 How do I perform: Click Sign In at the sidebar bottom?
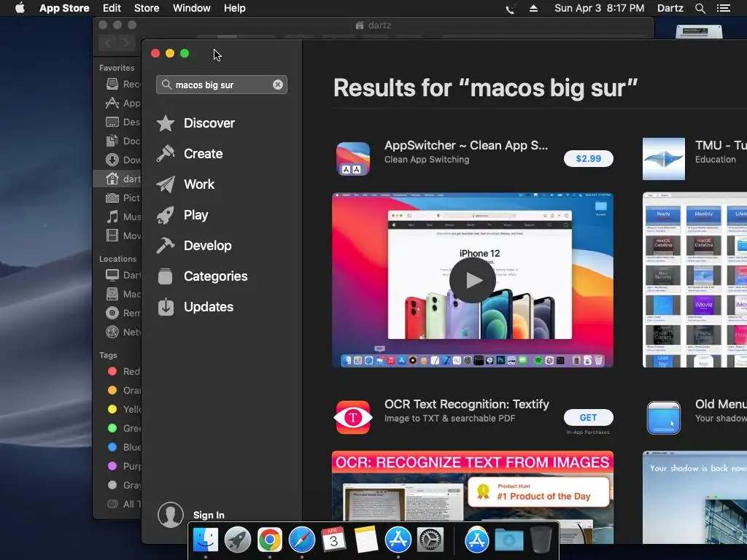click(209, 516)
